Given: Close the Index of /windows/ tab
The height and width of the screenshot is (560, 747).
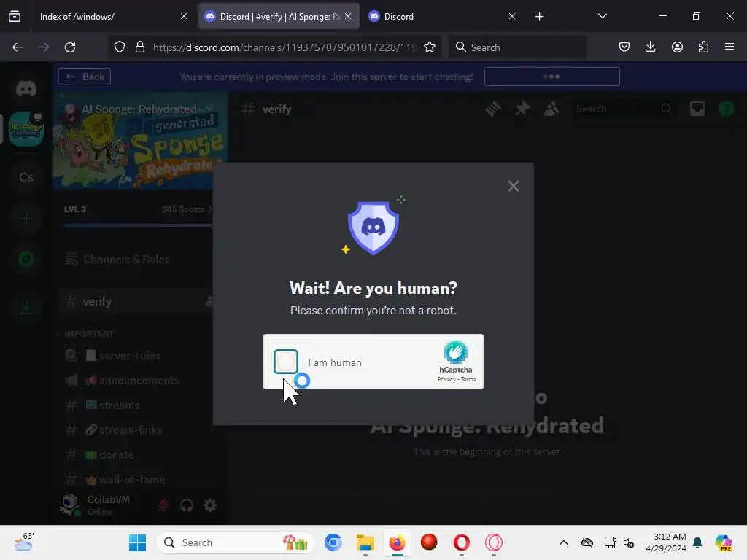Looking at the screenshot, I should coord(184,16).
